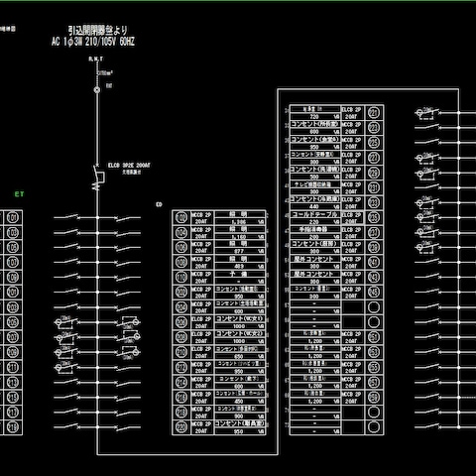Click circuit number circle 220
476x476 pixels.
(x=181, y=427)
